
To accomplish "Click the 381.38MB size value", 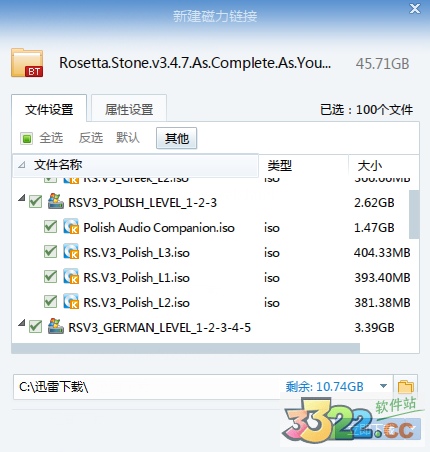I will [x=382, y=303].
